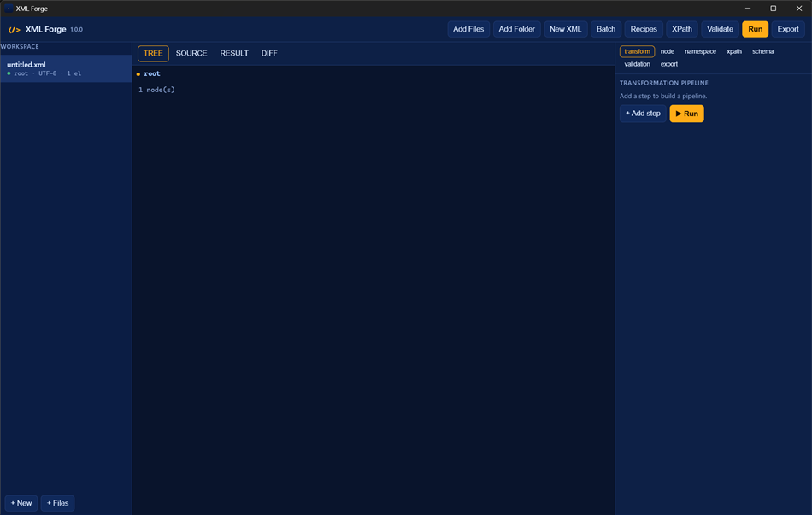This screenshot has width=812, height=515.
Task: Click the '1 node(s)' count text
Action: click(x=156, y=90)
